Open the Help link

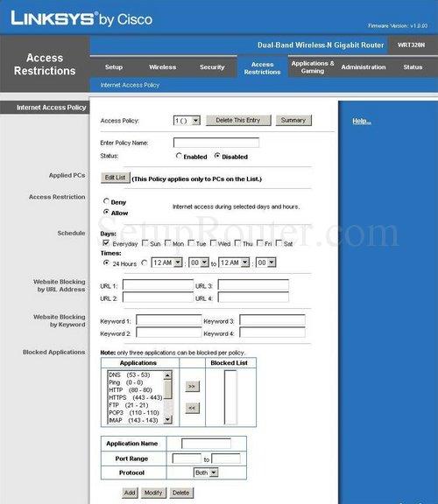point(362,121)
